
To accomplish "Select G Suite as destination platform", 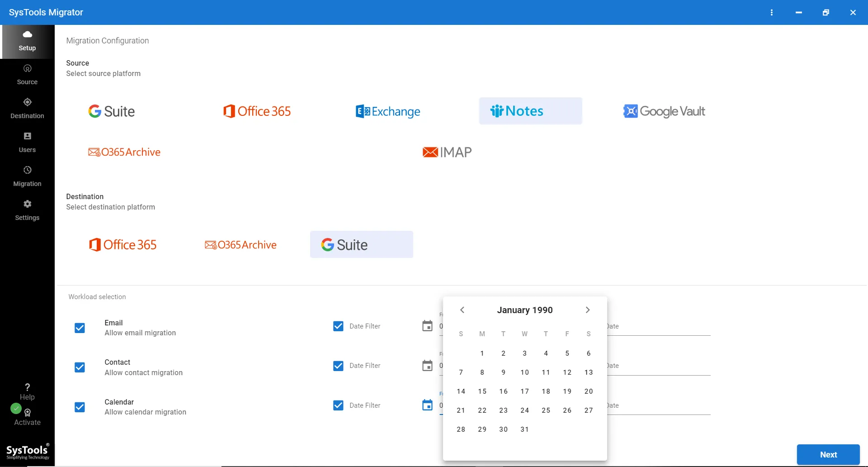I will tap(361, 244).
